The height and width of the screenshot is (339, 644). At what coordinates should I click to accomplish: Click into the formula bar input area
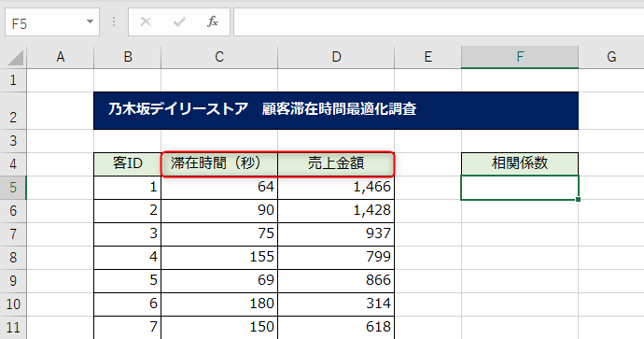(439, 21)
